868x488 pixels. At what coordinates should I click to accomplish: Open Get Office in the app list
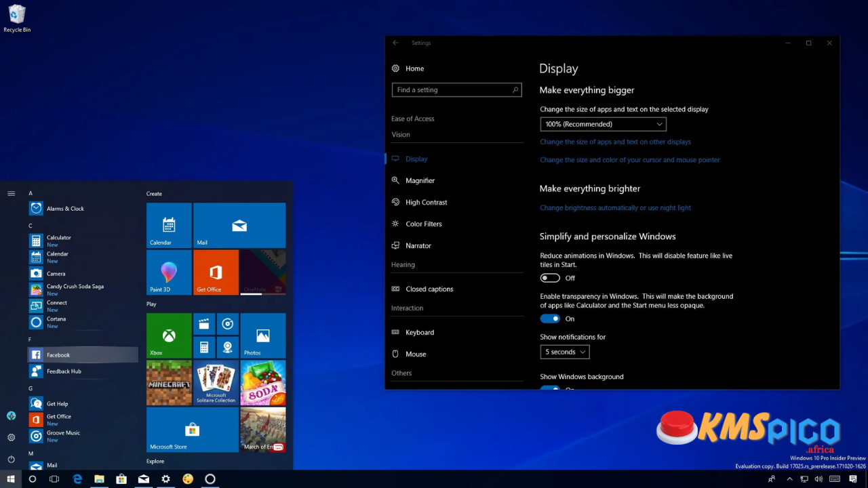83,420
